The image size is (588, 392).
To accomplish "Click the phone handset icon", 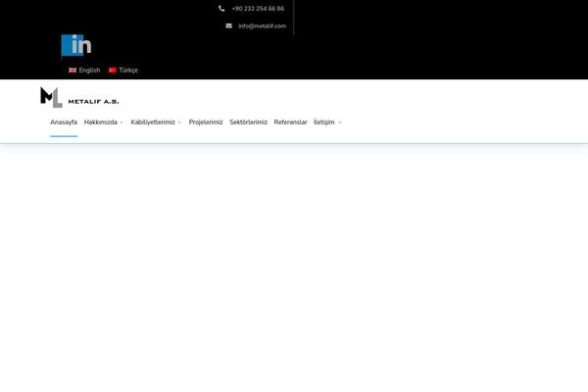I will [221, 8].
